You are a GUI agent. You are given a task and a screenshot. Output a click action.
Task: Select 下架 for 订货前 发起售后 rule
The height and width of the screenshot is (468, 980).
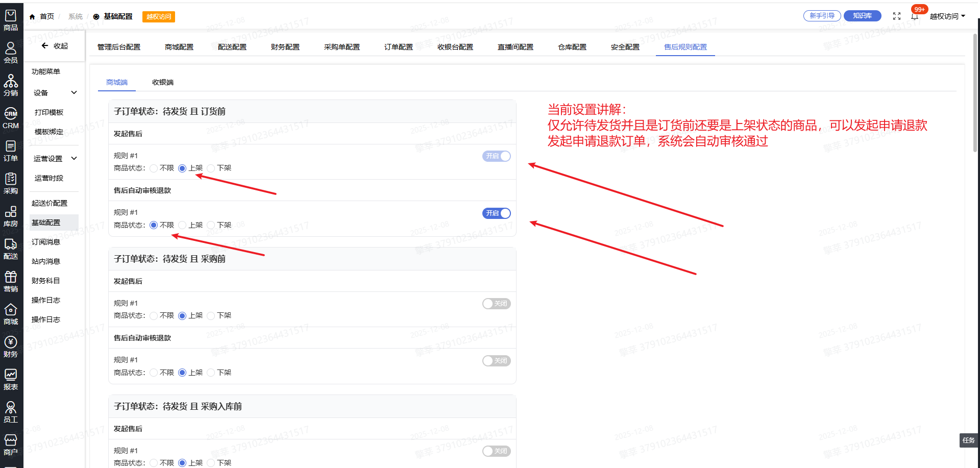pos(211,168)
